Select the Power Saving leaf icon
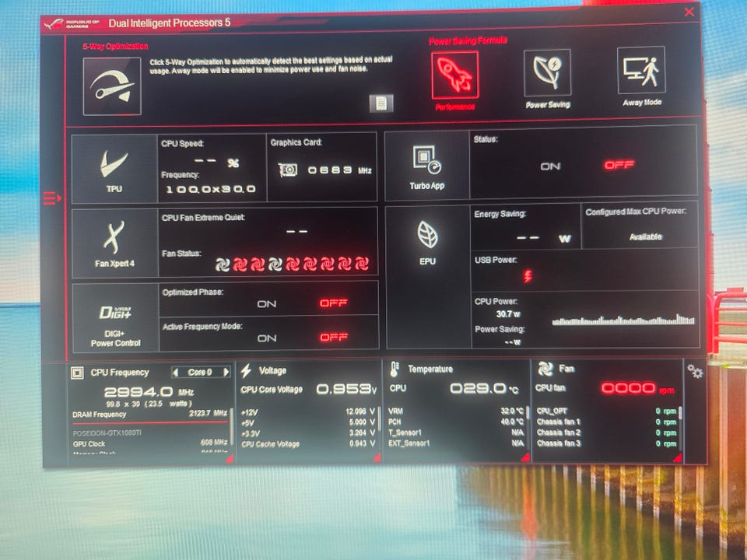 pyautogui.click(x=547, y=73)
